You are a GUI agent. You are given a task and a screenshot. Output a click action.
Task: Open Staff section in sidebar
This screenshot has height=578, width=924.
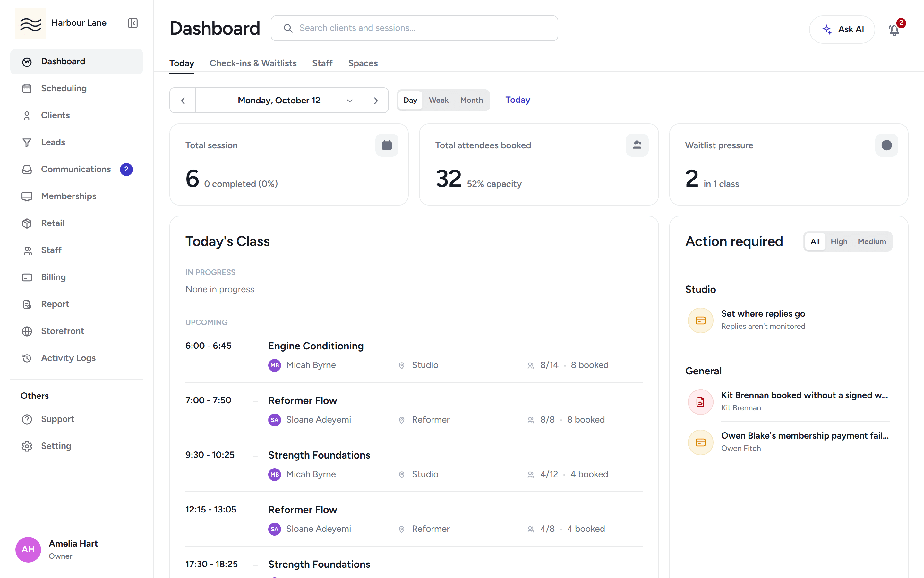pyautogui.click(x=77, y=250)
